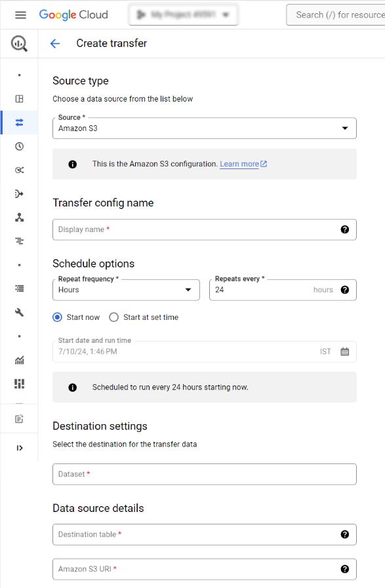Click the Schedule options heading
Image resolution: width=385 pixels, height=588 pixels.
[x=93, y=264]
